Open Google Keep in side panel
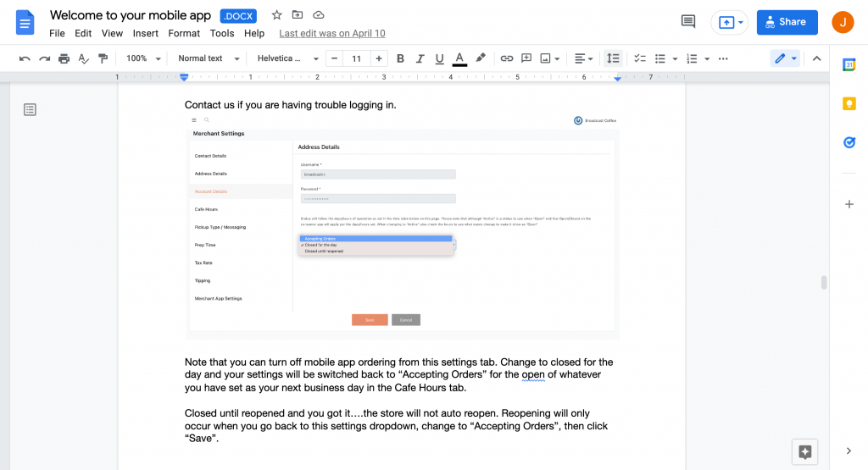Viewport: 868px width, 470px height. (849, 103)
